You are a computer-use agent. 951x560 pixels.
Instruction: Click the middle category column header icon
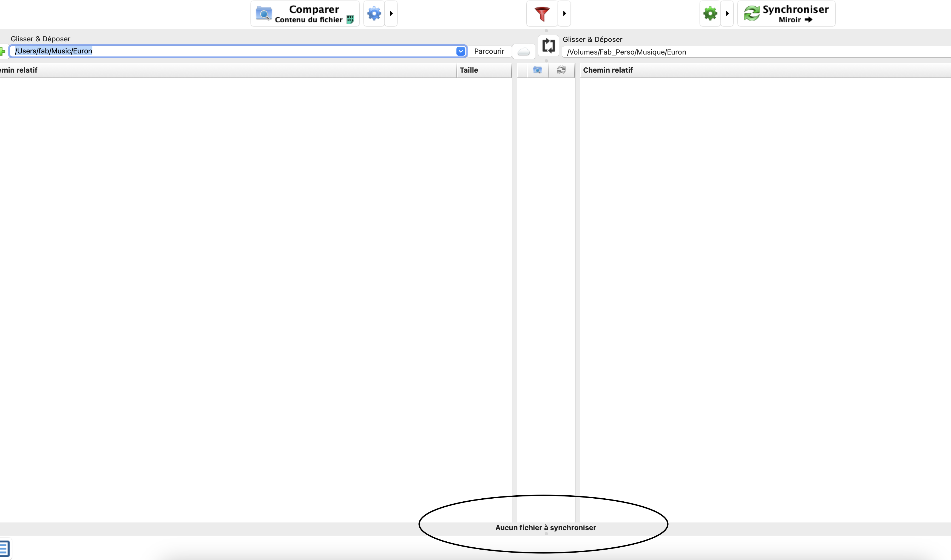pos(538,70)
